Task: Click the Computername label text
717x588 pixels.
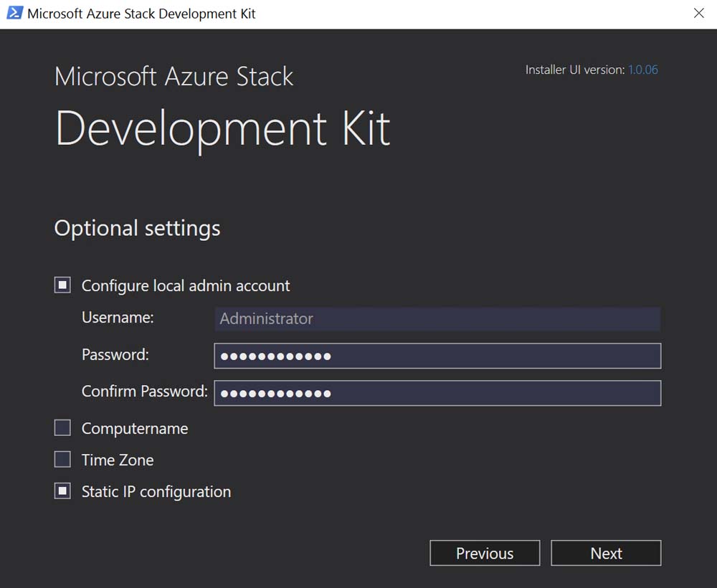Action: [135, 429]
